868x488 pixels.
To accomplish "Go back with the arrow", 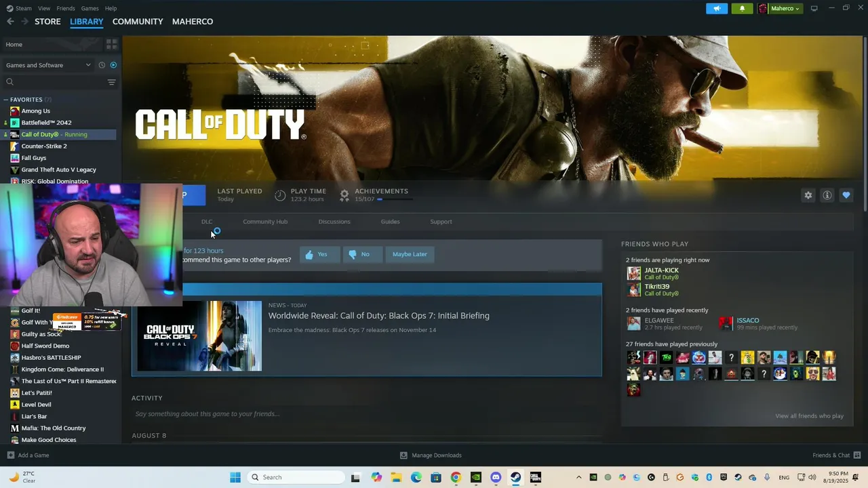I will pyautogui.click(x=10, y=22).
